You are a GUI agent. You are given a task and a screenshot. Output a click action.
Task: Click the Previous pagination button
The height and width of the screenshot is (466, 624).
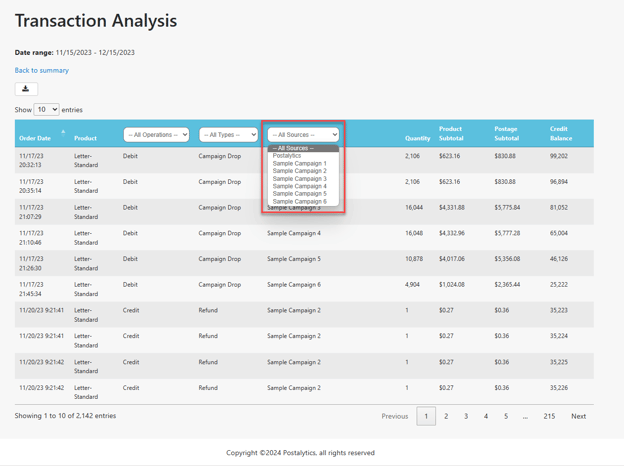coord(395,416)
